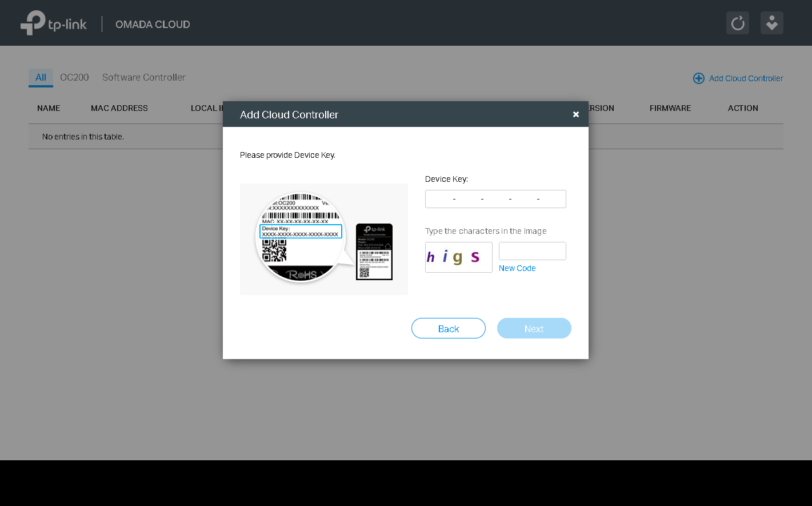Switch to the Software Controller tab
This screenshot has height=506, width=812.
[x=144, y=77]
